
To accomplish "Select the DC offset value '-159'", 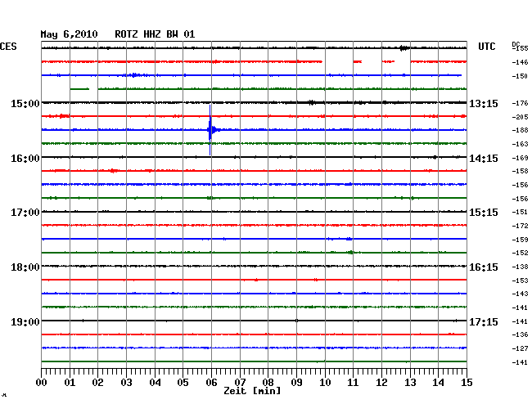I will click(x=520, y=240).
